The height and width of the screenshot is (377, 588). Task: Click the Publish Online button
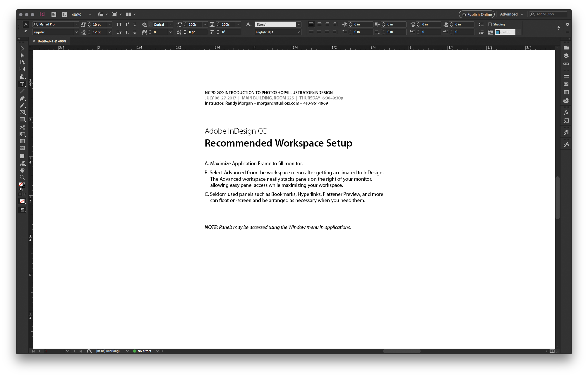tap(476, 14)
